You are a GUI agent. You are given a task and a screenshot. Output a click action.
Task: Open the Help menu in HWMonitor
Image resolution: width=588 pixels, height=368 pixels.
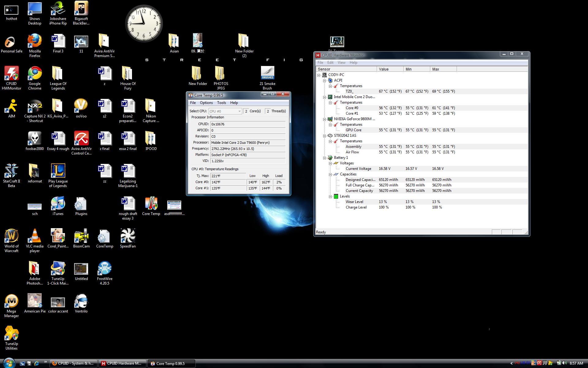pyautogui.click(x=353, y=63)
